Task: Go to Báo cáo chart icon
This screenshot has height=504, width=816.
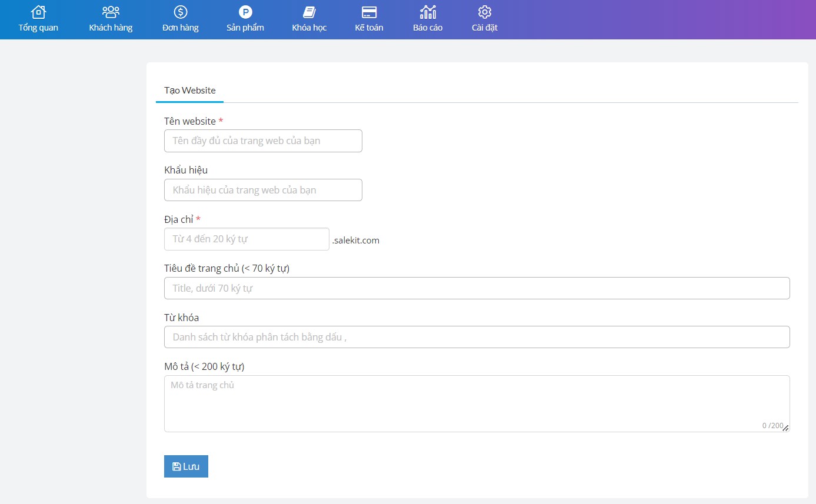Action: 428,12
